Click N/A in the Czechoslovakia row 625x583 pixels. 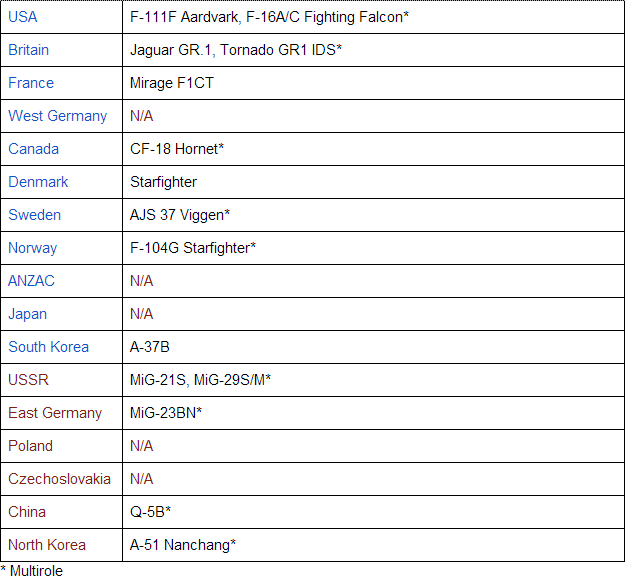tap(142, 479)
